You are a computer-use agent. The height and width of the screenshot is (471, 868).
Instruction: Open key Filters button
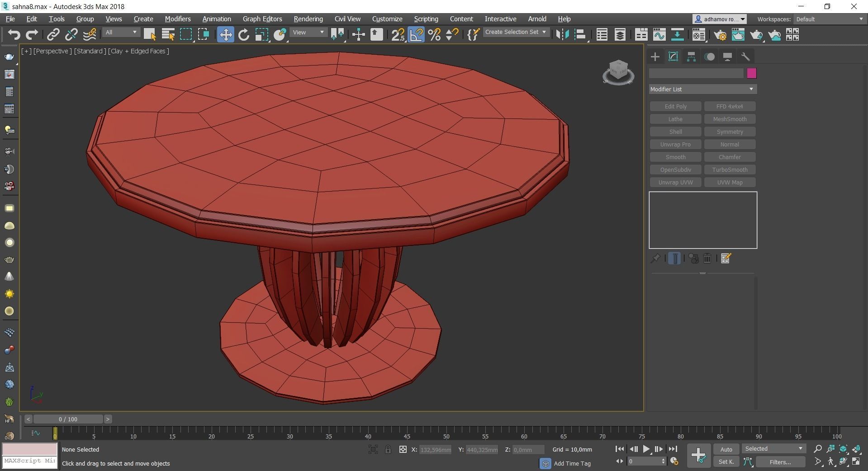point(780,462)
